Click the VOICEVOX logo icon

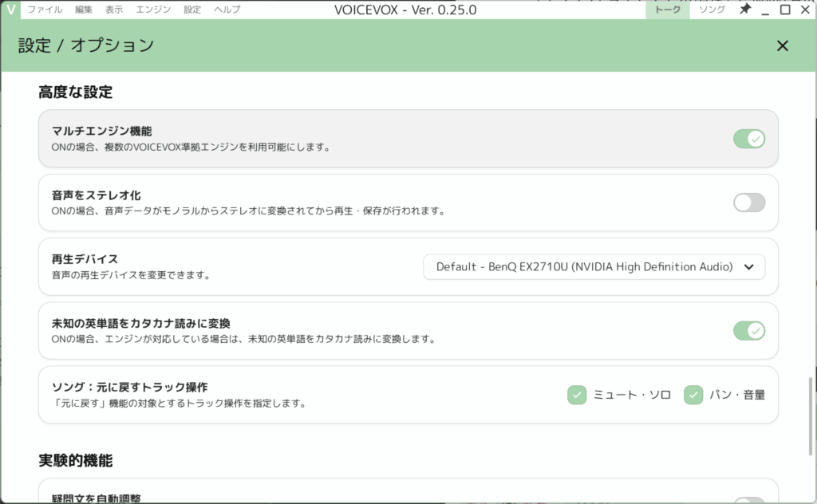[x=10, y=10]
